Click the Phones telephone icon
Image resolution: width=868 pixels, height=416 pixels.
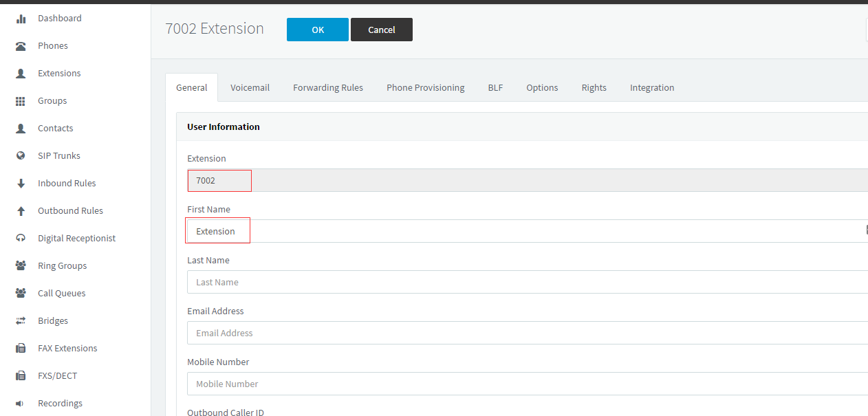(x=21, y=46)
